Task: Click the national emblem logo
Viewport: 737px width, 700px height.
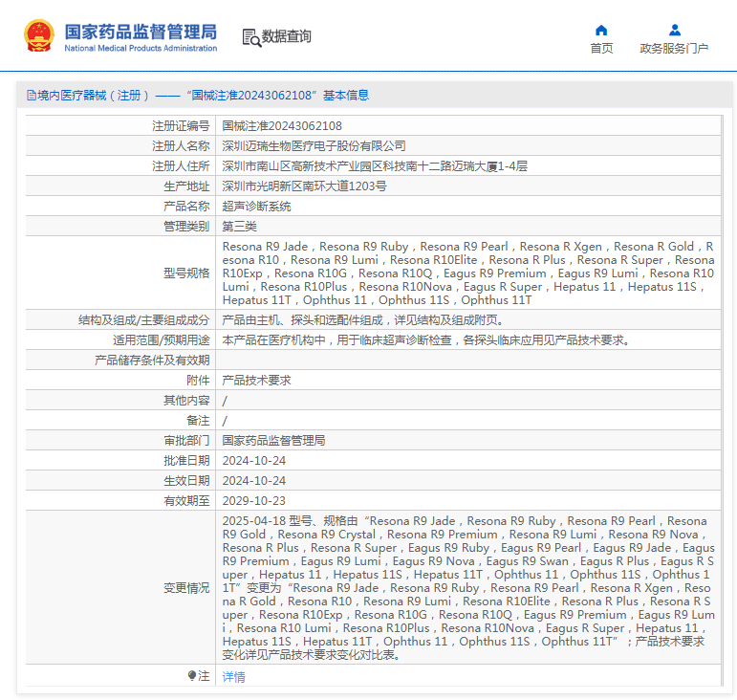Action: tap(39, 35)
